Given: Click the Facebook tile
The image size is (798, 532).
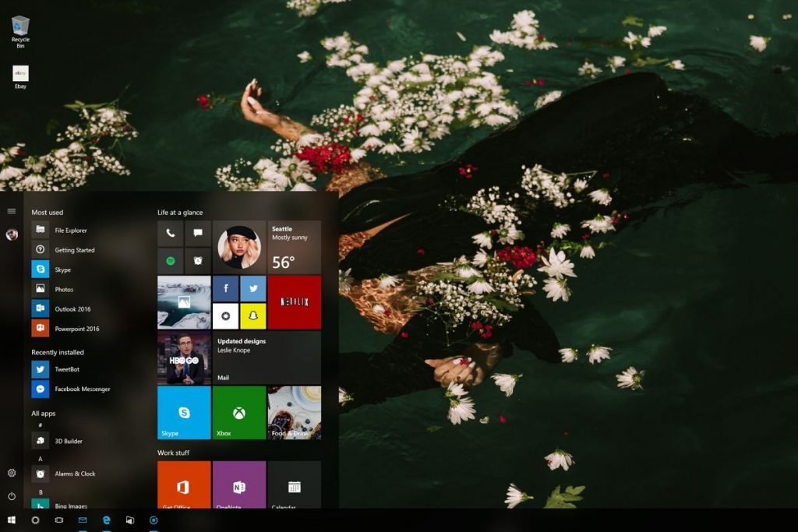Looking at the screenshot, I should click(x=225, y=288).
